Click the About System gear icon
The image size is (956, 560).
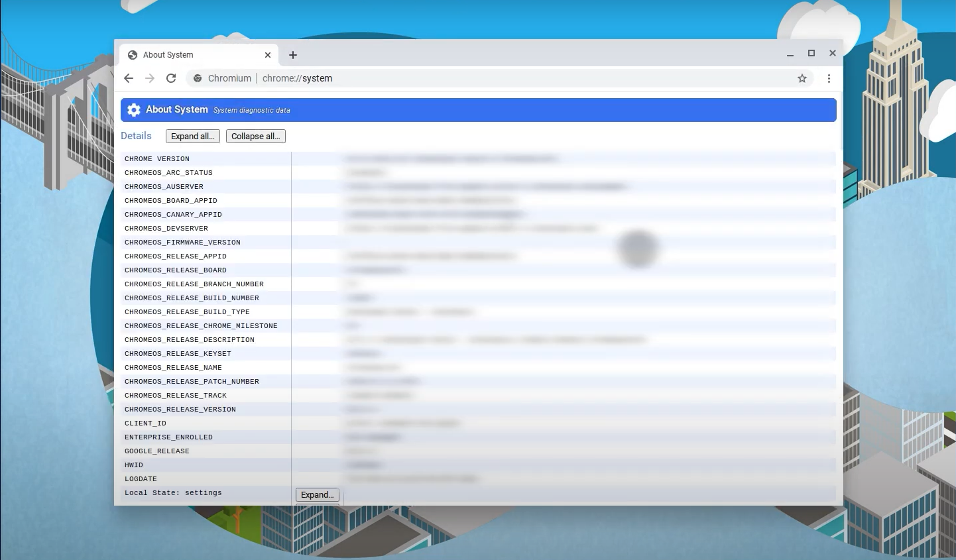134,110
